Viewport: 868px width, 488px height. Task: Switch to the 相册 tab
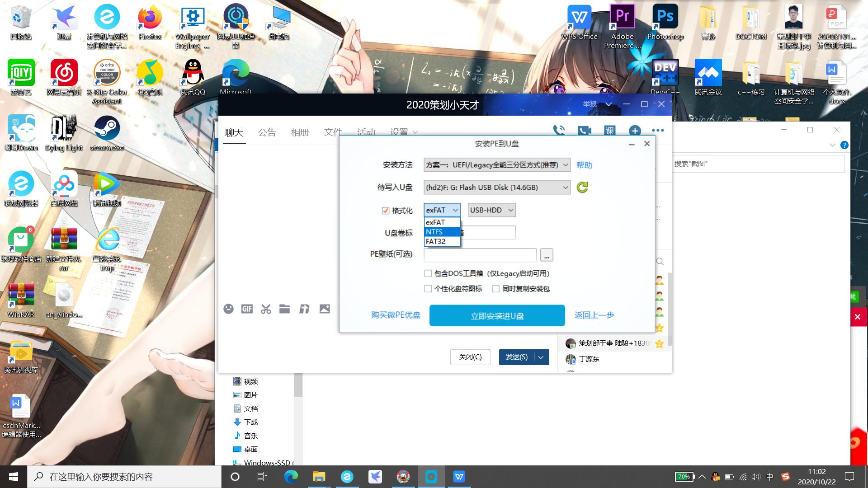[300, 132]
